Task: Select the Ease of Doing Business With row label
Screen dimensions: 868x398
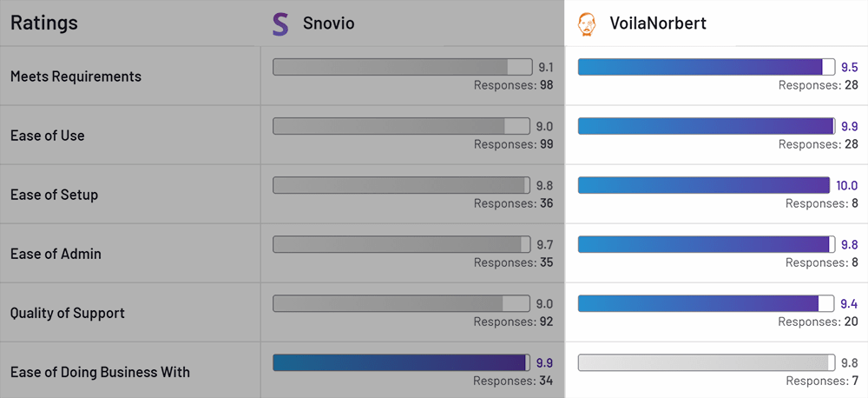Action: coord(100,372)
